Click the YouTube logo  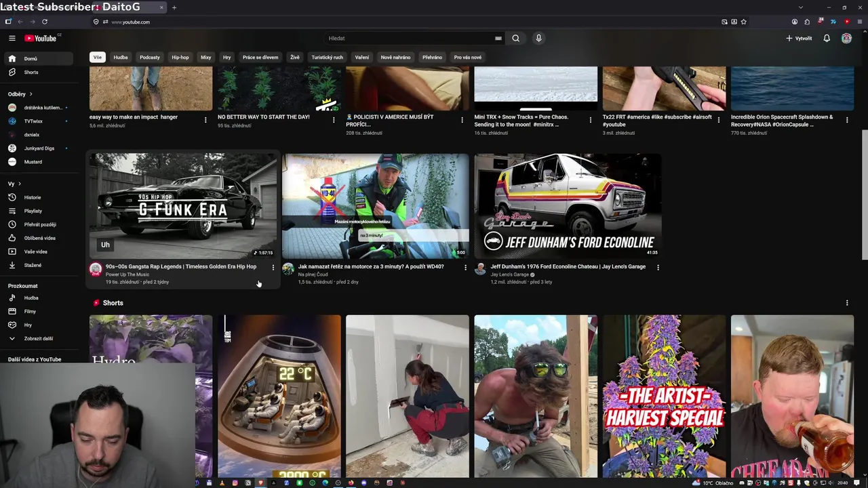(x=41, y=39)
